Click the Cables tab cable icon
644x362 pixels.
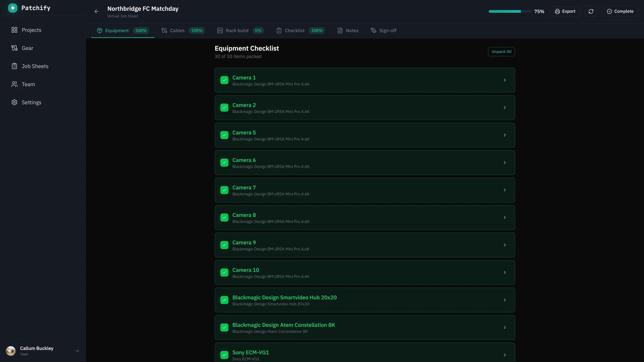[164, 31]
